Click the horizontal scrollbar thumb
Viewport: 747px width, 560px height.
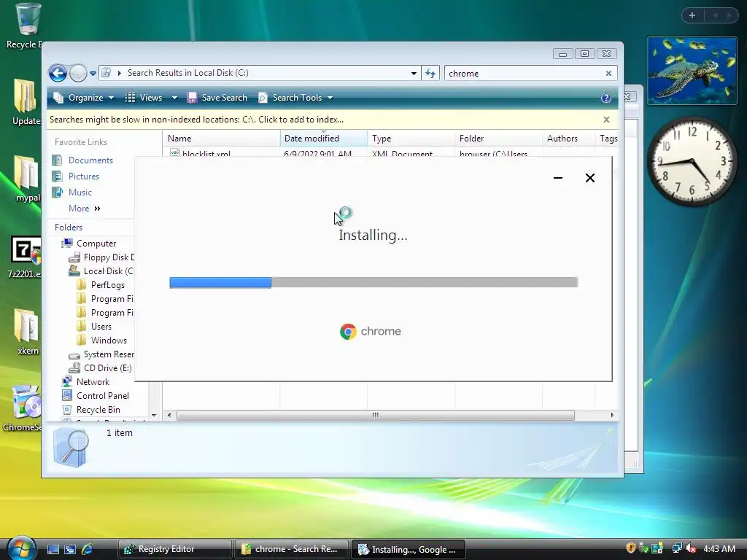(x=376, y=415)
